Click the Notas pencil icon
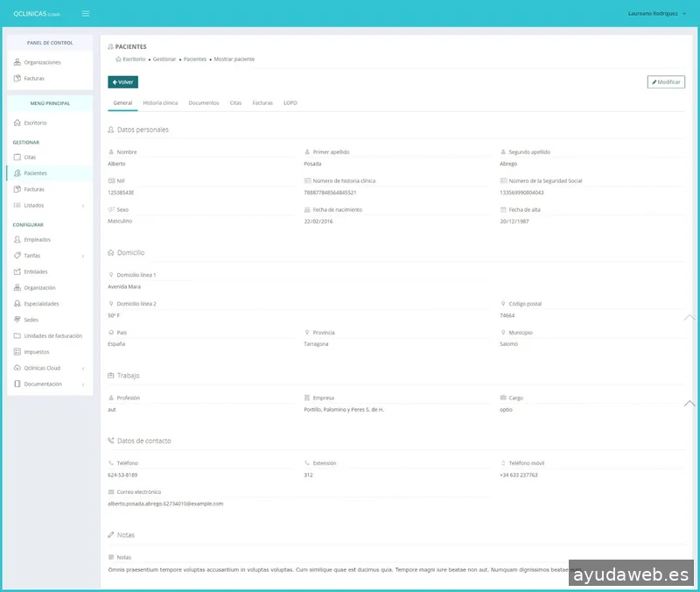The image size is (700, 592). click(x=111, y=535)
